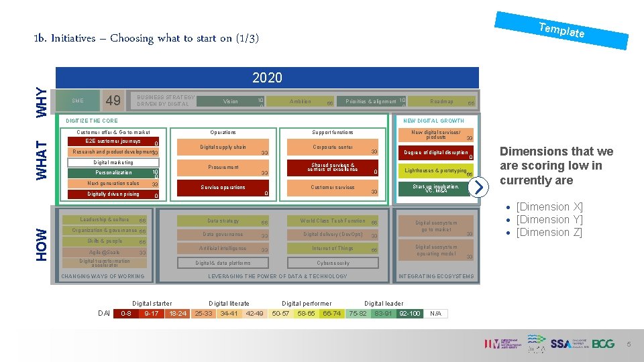Click the Next-generation sales box
The height and width of the screenshot is (362, 644).
coord(113,184)
